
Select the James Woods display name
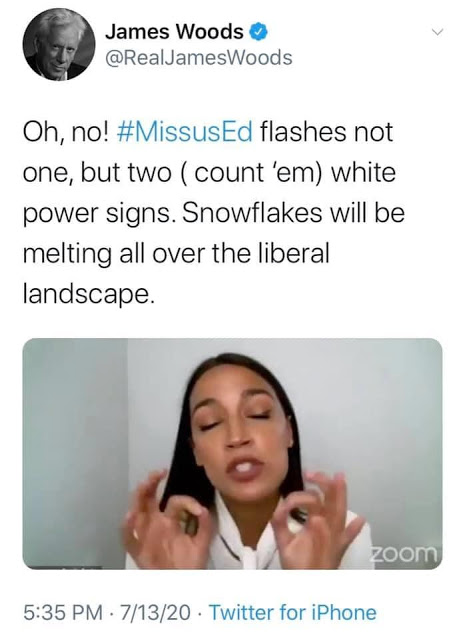[174, 32]
